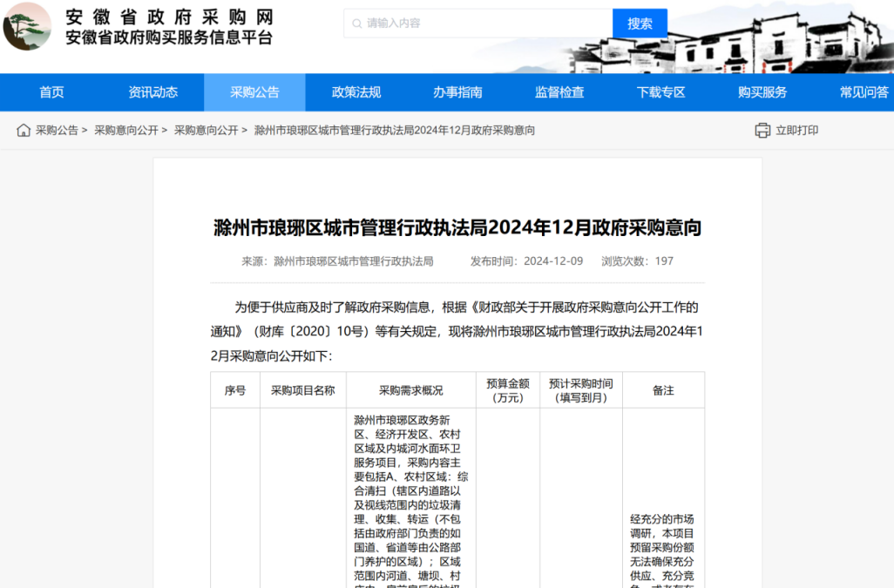The height and width of the screenshot is (588, 894).
Task: Click the search magnifier icon in search box
Action: [x=357, y=24]
